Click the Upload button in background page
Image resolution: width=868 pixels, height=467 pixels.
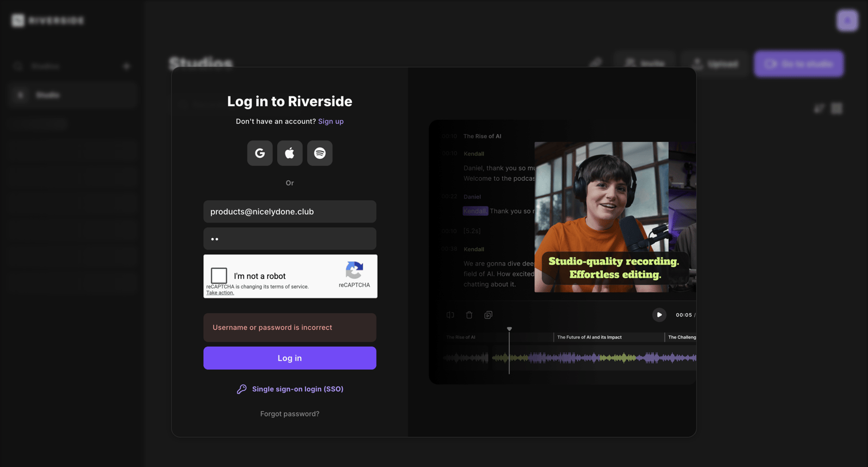point(715,64)
